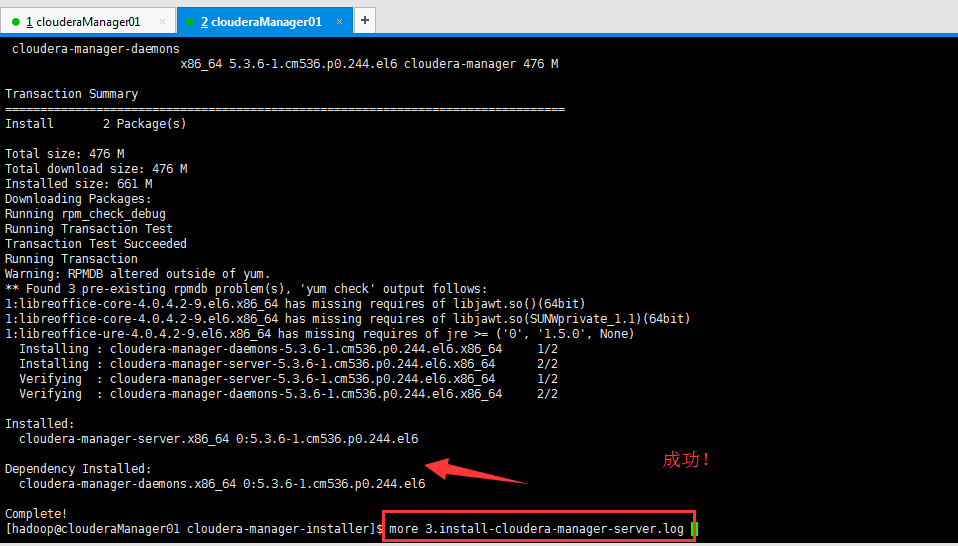Click 'Running rpm_check_debug' line
The image size is (958, 546).
coord(86,214)
